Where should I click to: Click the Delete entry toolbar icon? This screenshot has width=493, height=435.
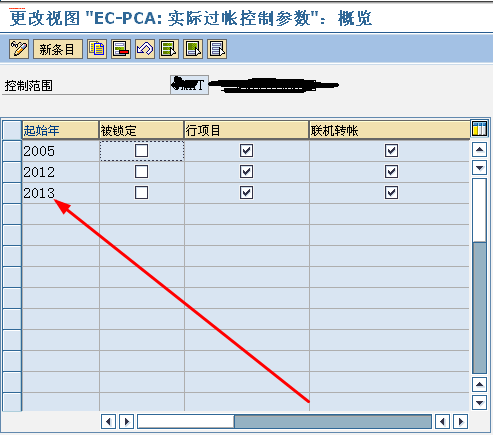pyautogui.click(x=121, y=49)
